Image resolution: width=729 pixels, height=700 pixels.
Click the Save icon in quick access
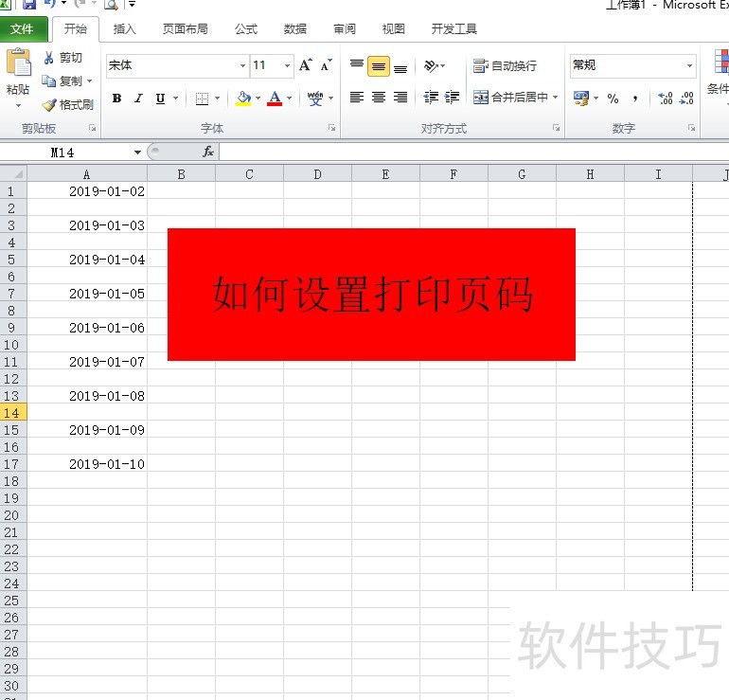point(29,4)
